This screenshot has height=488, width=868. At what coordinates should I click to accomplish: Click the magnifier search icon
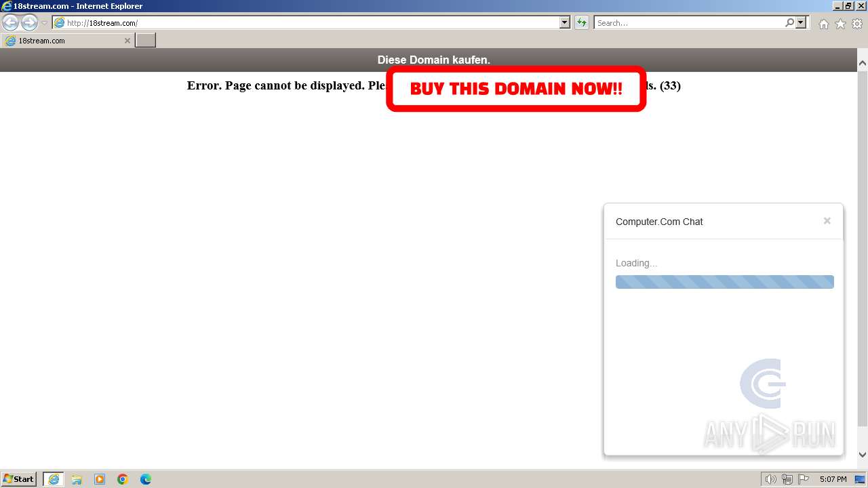click(789, 23)
